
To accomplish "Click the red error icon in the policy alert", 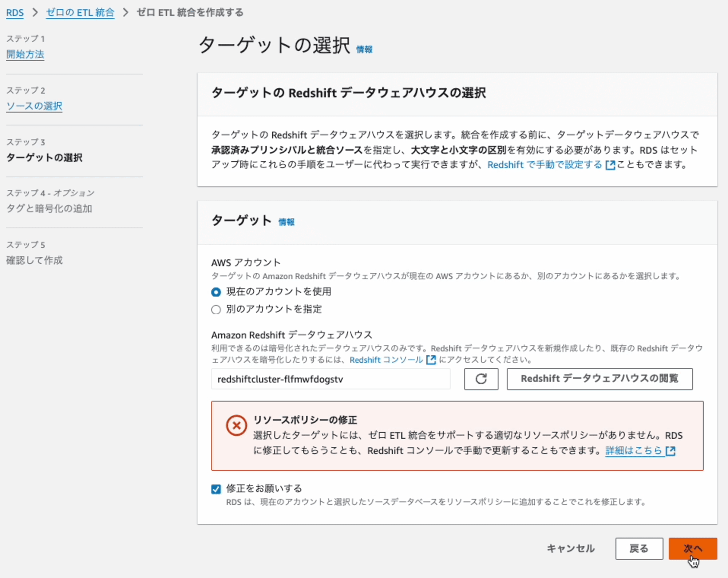I will click(x=236, y=425).
